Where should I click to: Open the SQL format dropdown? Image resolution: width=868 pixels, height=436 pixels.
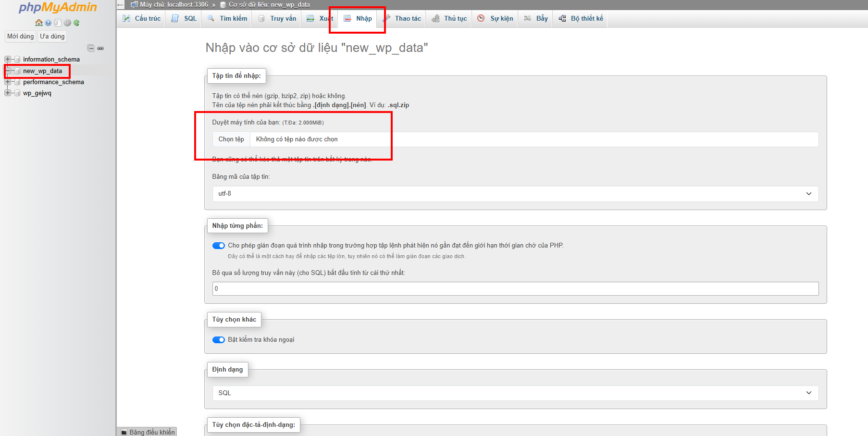click(x=515, y=393)
